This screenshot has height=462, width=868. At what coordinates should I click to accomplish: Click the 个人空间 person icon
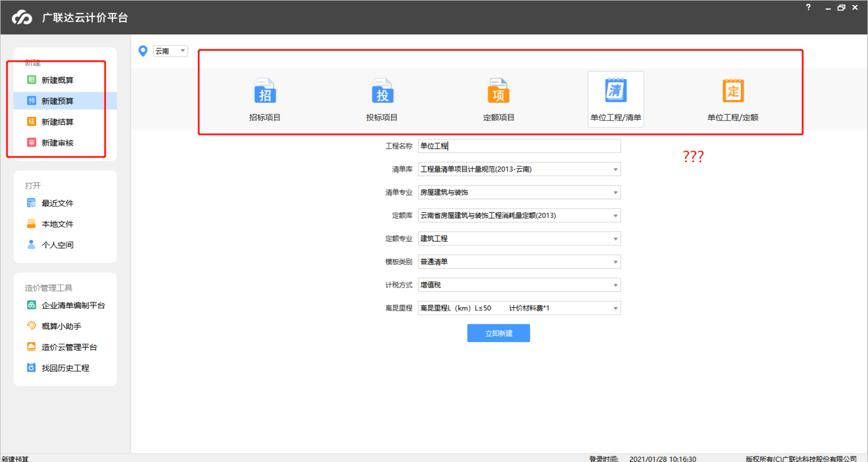(x=31, y=244)
